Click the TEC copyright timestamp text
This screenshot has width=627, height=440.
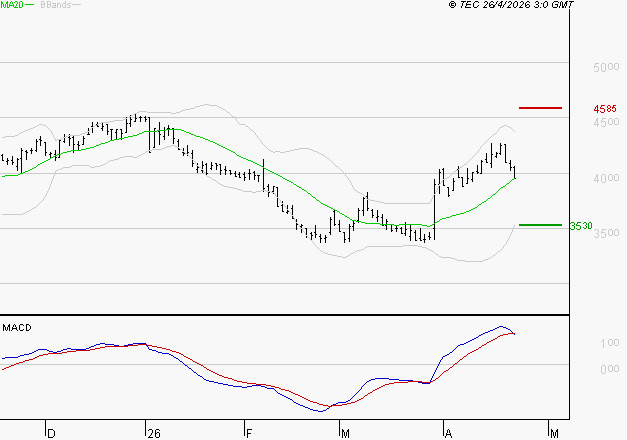tap(511, 5)
